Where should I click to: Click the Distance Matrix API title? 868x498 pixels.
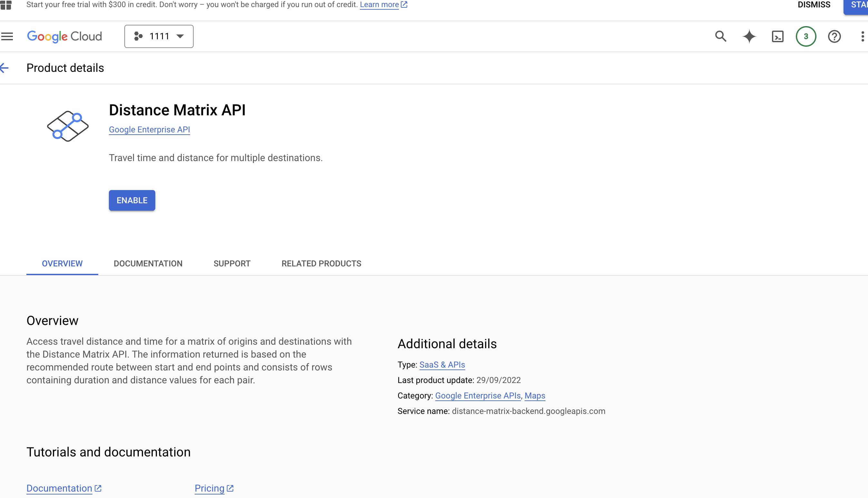click(x=177, y=110)
